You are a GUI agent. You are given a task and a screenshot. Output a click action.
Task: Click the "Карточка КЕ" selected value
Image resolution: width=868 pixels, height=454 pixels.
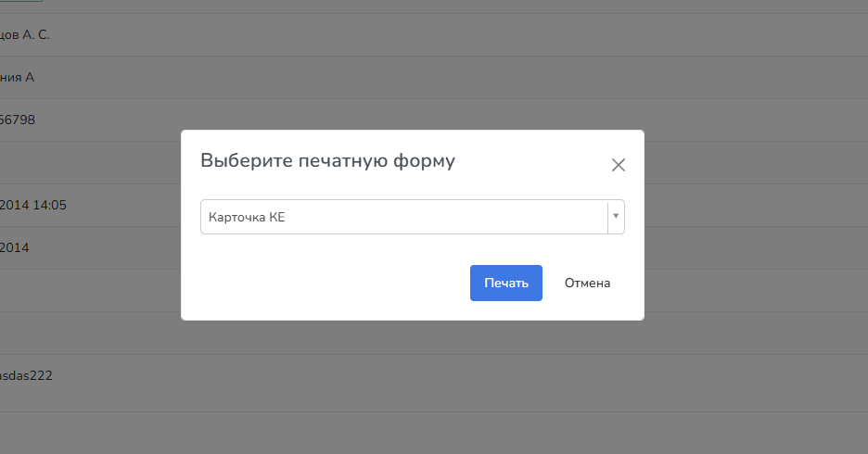(x=247, y=217)
